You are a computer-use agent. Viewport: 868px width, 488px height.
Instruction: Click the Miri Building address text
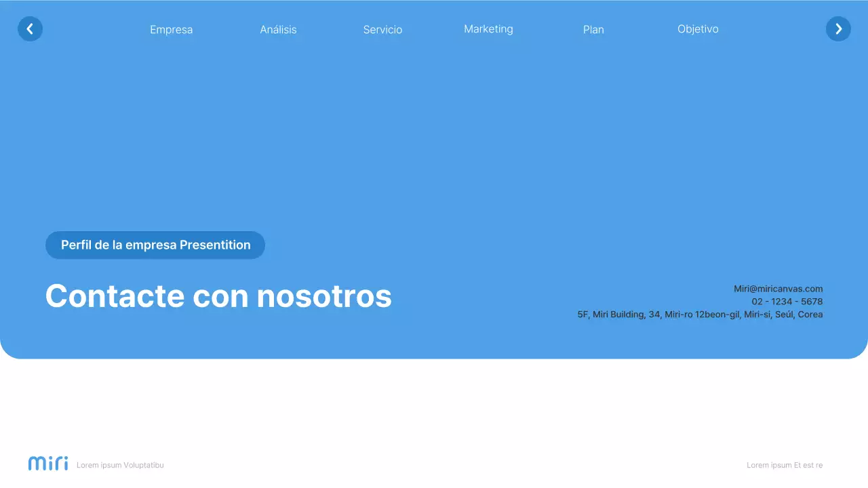click(x=700, y=314)
